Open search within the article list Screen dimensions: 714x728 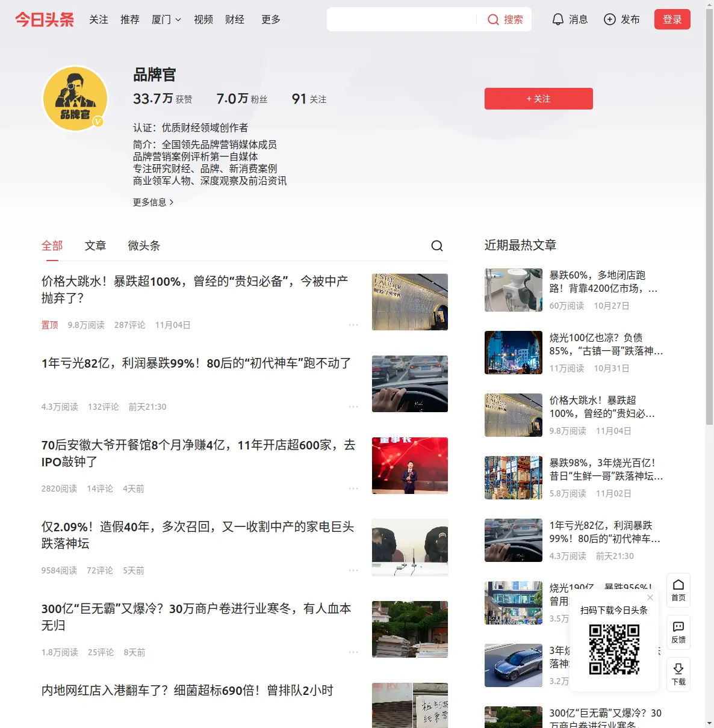pyautogui.click(x=437, y=245)
